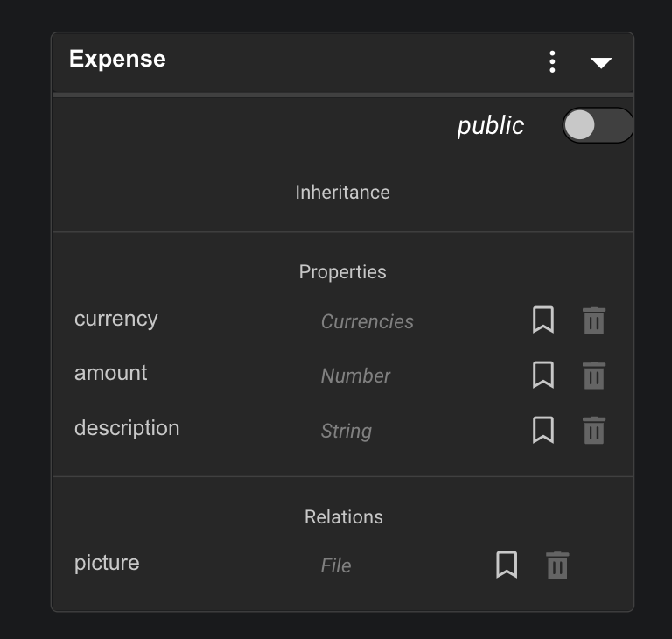The image size is (672, 639).
Task: Collapse the Expense card with the arrow
Action: 600,62
